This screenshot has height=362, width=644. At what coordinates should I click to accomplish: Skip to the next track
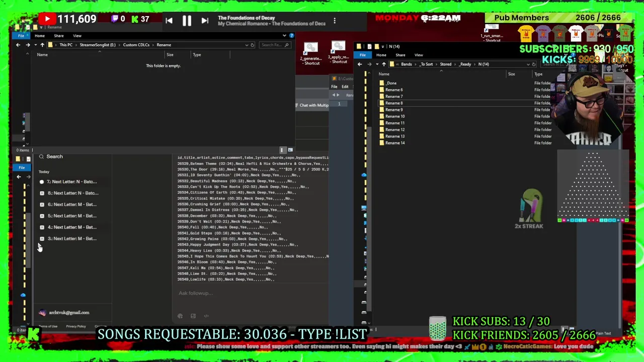205,21
